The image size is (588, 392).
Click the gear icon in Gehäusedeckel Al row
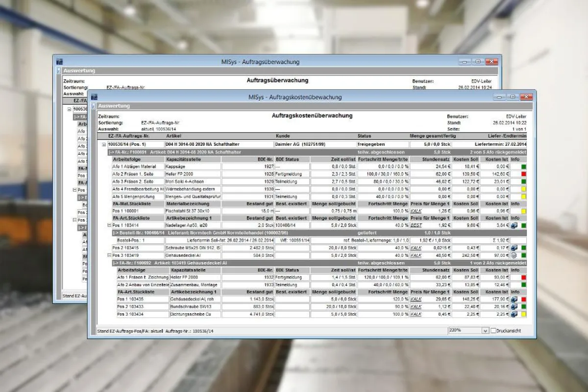pyautogui.click(x=514, y=255)
